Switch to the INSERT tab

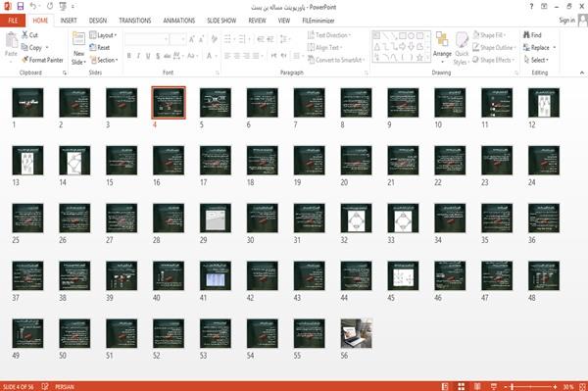tap(69, 21)
